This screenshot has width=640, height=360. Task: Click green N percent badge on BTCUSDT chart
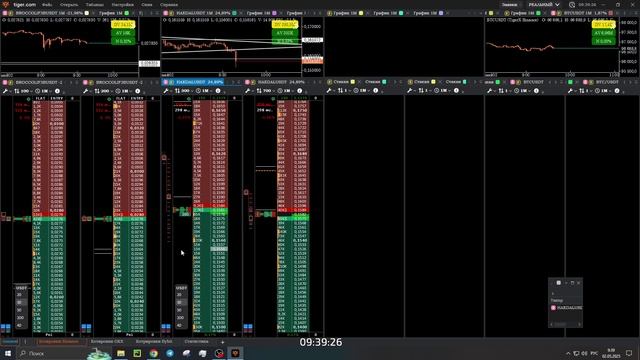point(603,41)
